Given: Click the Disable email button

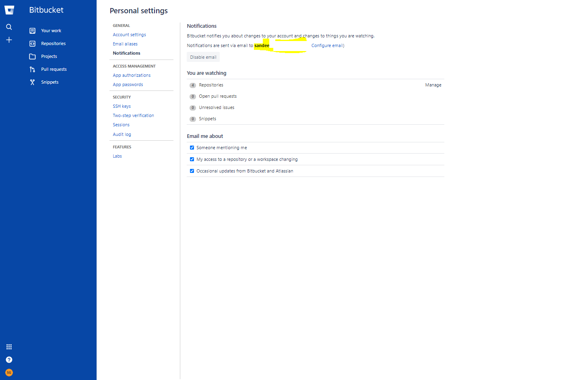Looking at the screenshot, I should (203, 57).
